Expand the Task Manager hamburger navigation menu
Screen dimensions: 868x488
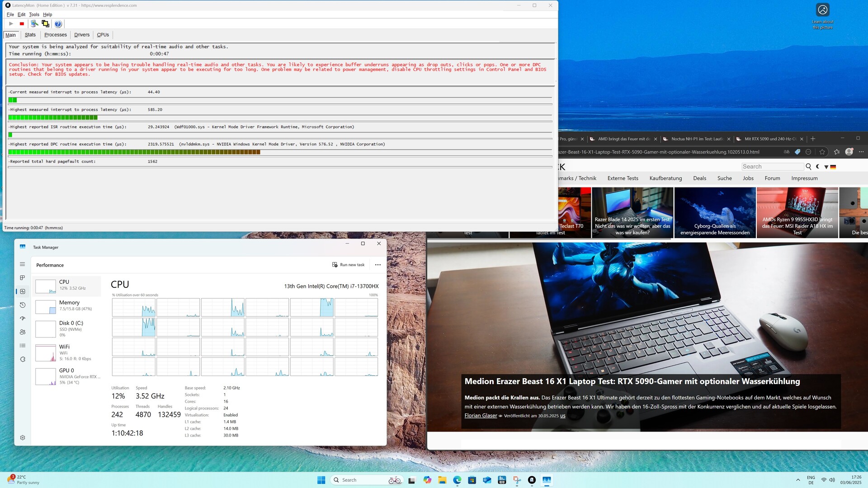click(x=23, y=264)
